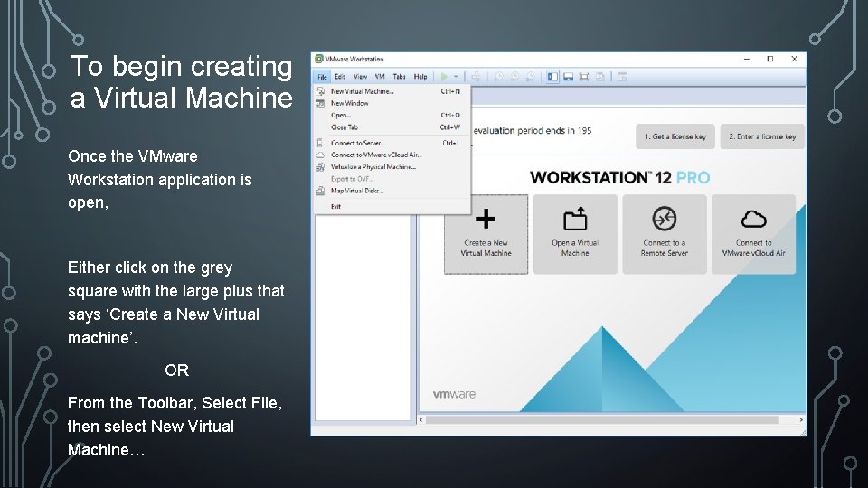Screen dimensions: 868x488
Task: Click the Take Snapshot toolbar icon
Action: (x=499, y=77)
